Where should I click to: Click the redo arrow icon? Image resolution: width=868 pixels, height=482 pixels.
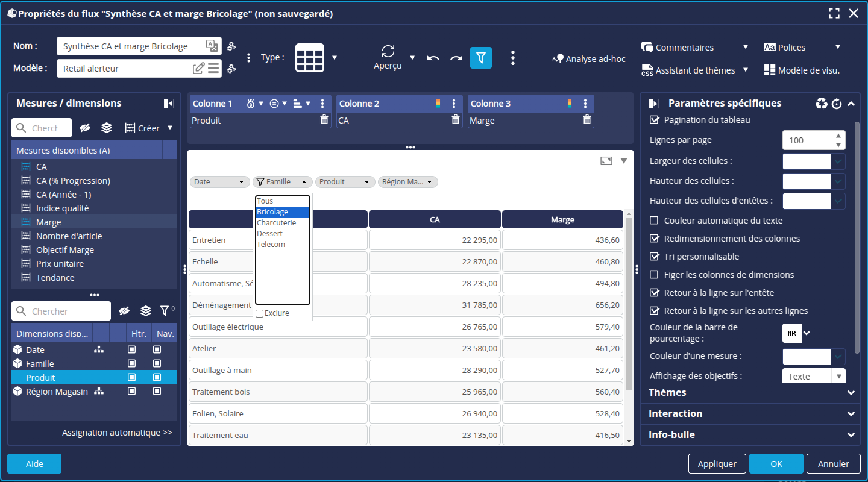point(456,58)
